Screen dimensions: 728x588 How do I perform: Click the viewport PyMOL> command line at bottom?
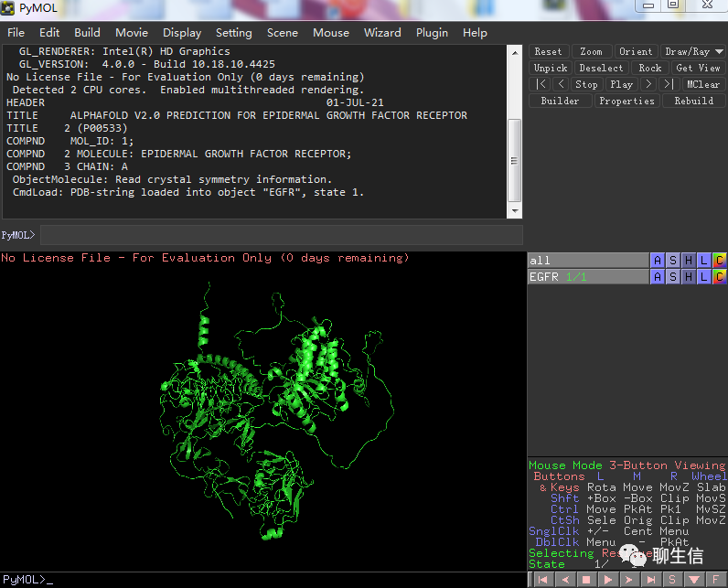262,580
